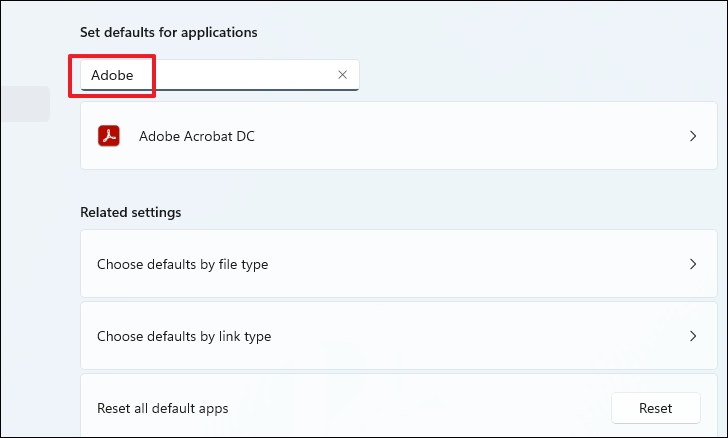Click the Reset all default apps label
The height and width of the screenshot is (438, 728).
[162, 408]
